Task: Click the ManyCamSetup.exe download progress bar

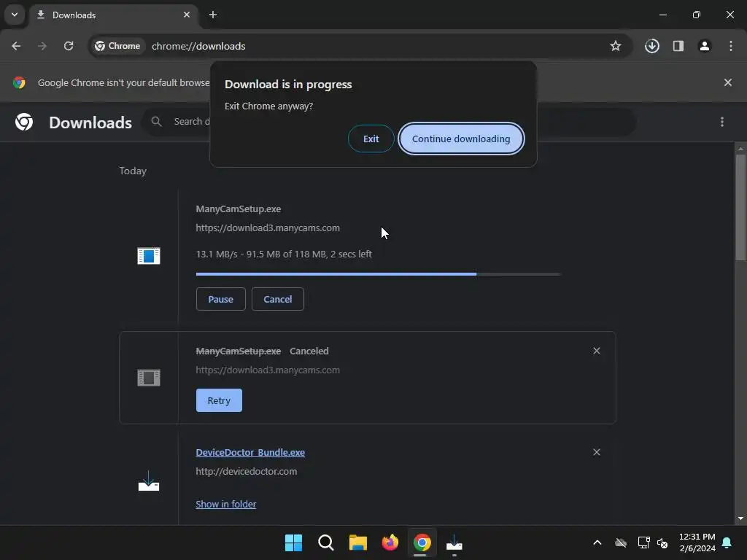Action: pos(379,274)
